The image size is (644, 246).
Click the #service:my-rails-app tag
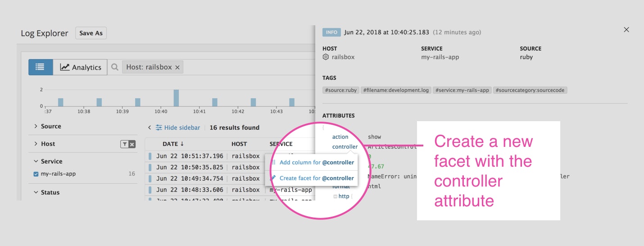click(462, 90)
